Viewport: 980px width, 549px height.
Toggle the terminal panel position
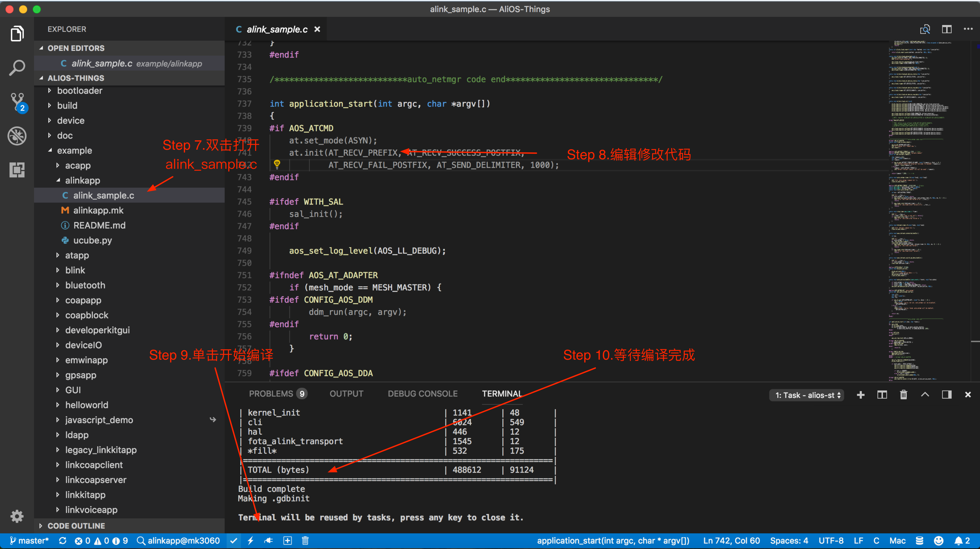pos(946,395)
